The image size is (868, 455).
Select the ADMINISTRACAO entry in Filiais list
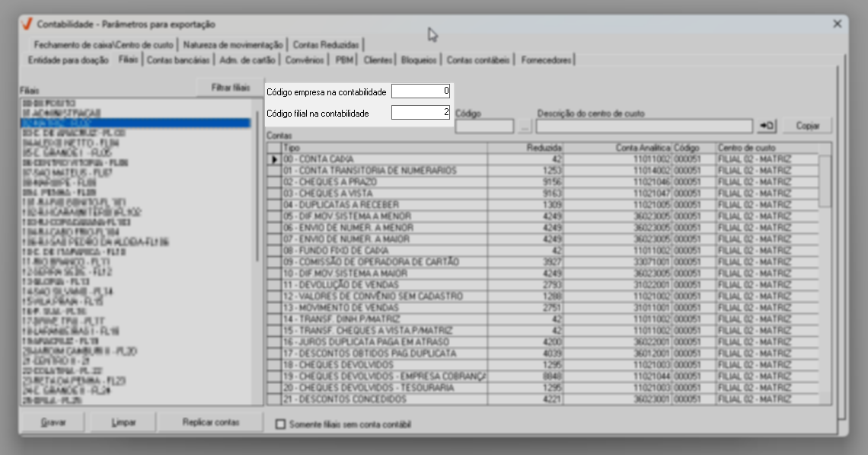(136, 113)
